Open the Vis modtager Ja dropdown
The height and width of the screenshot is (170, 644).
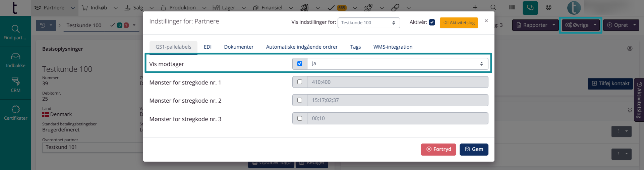click(x=397, y=64)
